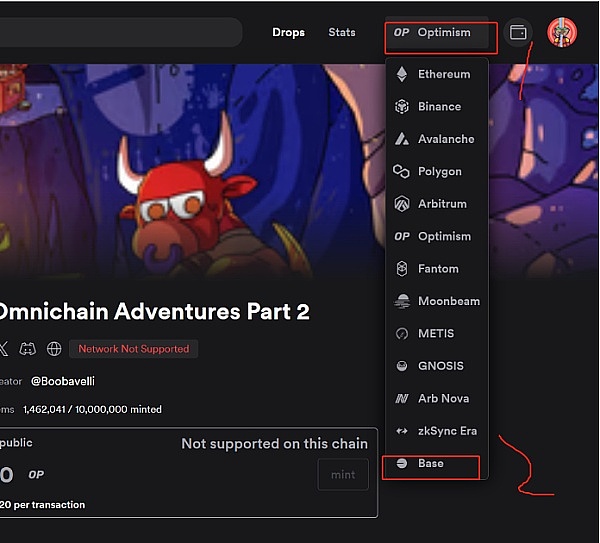Viewport: 600px width, 543px height.
Task: Click the Arbitrum logo icon
Action: [402, 204]
